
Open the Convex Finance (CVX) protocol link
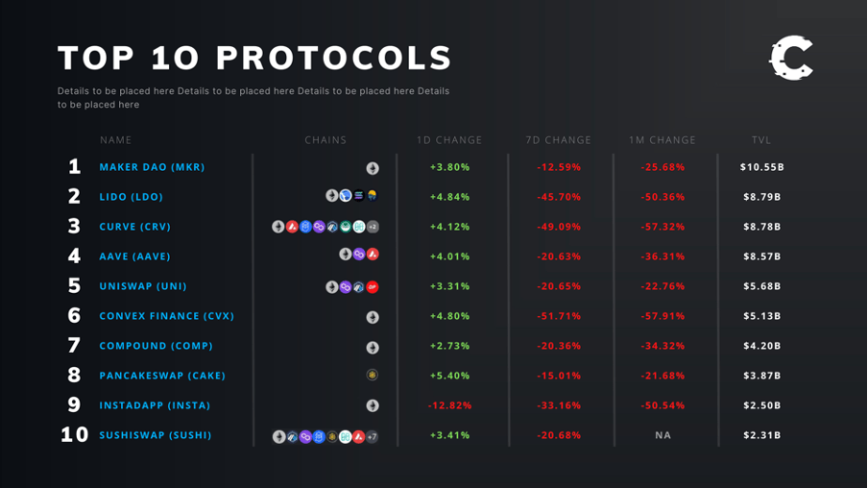166,316
